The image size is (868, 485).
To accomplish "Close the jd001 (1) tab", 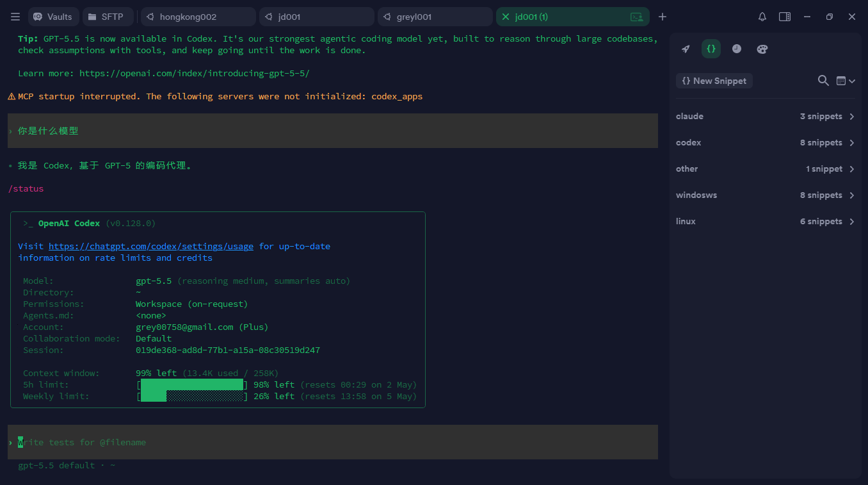I will click(x=506, y=17).
